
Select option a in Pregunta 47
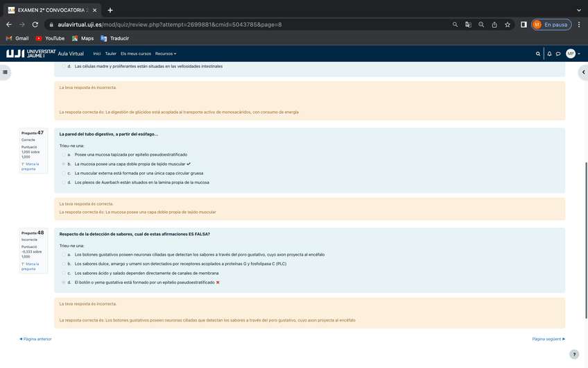tap(63, 155)
